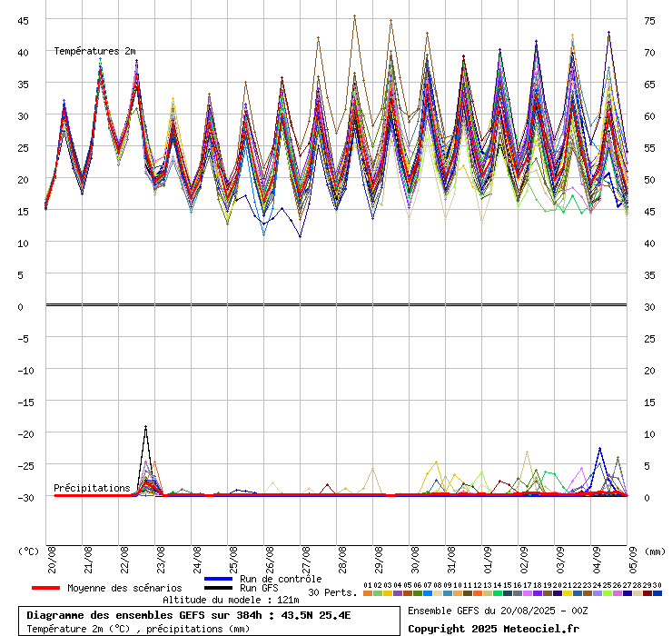672x636 pixels.
Task: Pick the bright blue perturbation 07 swatch
Action: (428, 593)
